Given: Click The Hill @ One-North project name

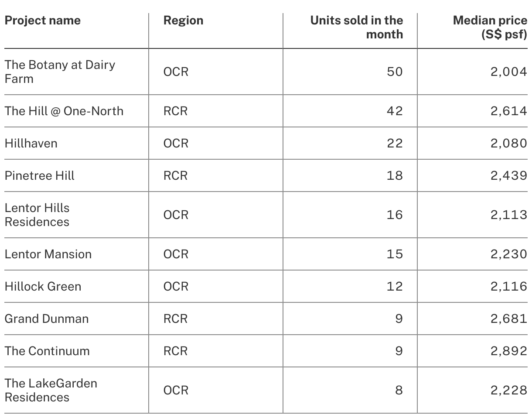Looking at the screenshot, I should pos(64,111).
